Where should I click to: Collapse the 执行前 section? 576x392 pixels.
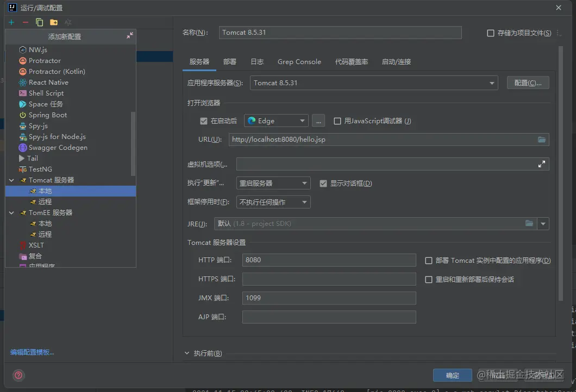[x=187, y=353]
